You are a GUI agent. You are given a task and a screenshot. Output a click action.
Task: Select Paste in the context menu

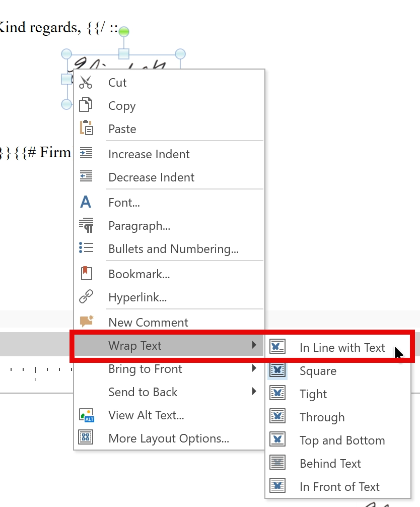[x=169, y=129]
